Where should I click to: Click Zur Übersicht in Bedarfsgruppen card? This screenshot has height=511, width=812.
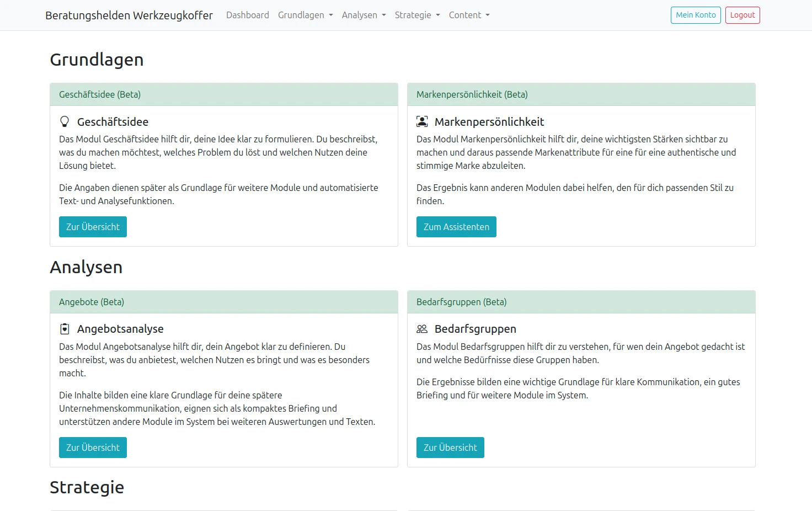coord(450,447)
